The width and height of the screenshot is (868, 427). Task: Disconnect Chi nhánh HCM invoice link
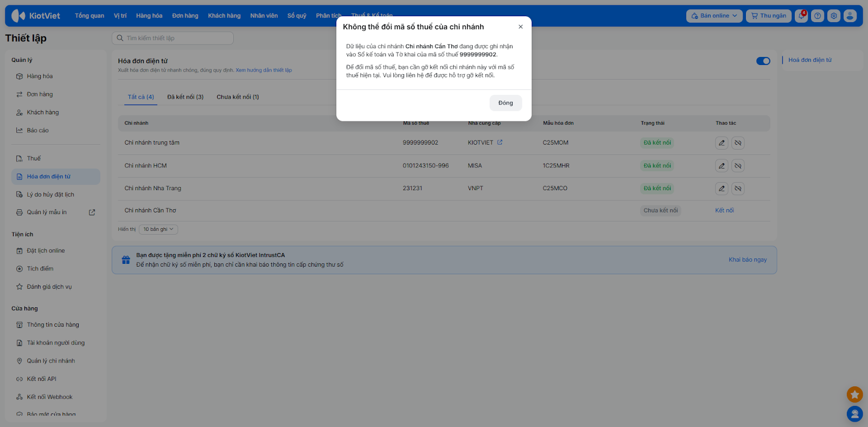point(738,166)
